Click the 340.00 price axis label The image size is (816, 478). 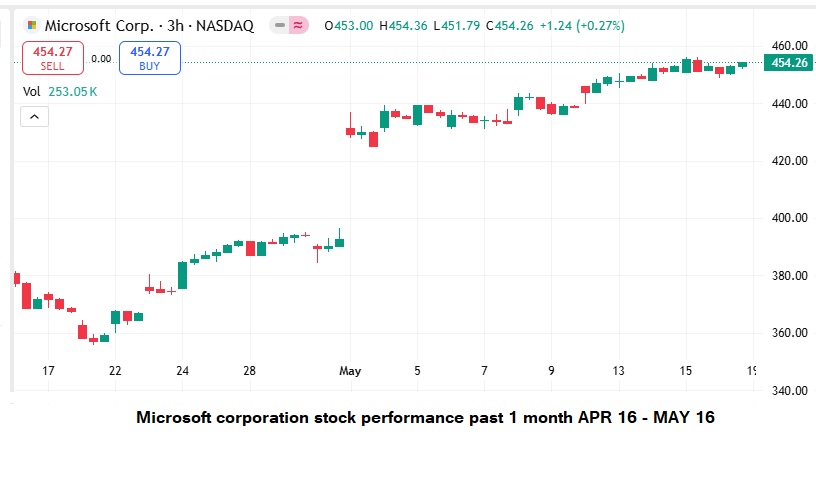(x=789, y=391)
